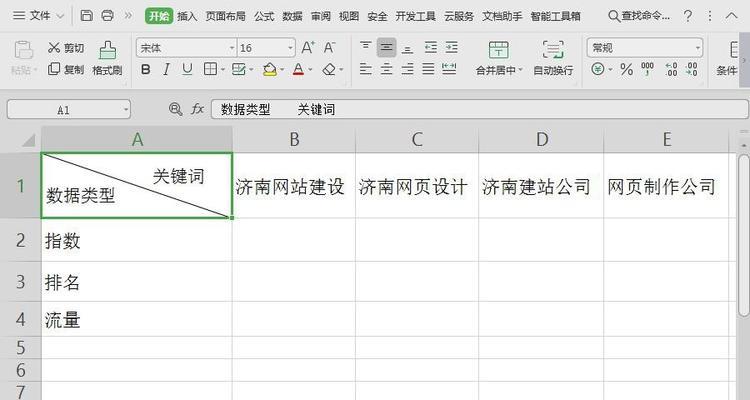
Task: Open the 开发工具 Developer Tools tab
Action: 416,16
